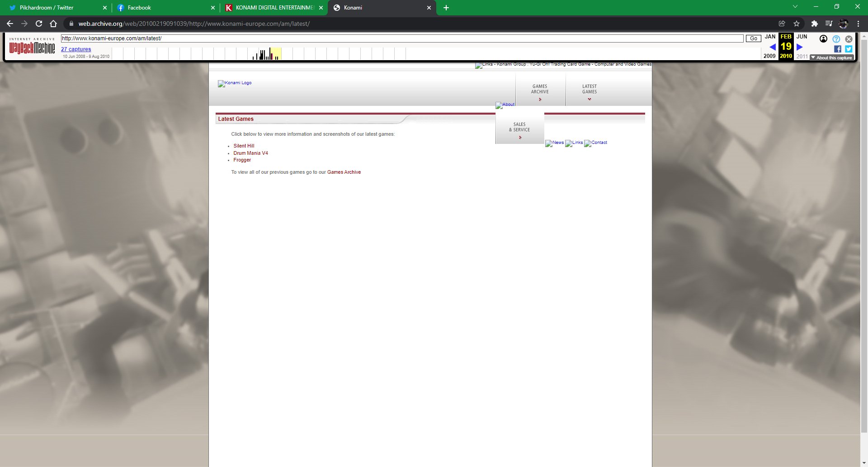Screen dimensions: 868x467
Task: Open the tab search chevron dropdown
Action: pos(795,7)
